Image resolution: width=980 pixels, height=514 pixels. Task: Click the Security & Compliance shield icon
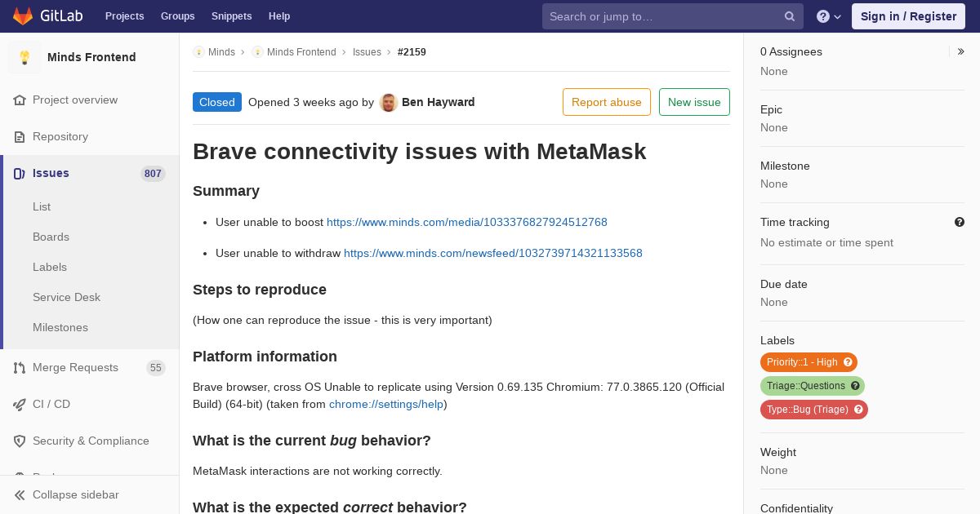click(x=20, y=441)
